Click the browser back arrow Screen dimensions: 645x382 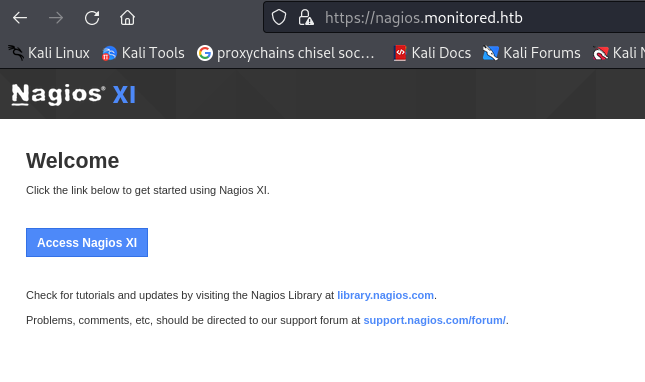[x=20, y=18]
